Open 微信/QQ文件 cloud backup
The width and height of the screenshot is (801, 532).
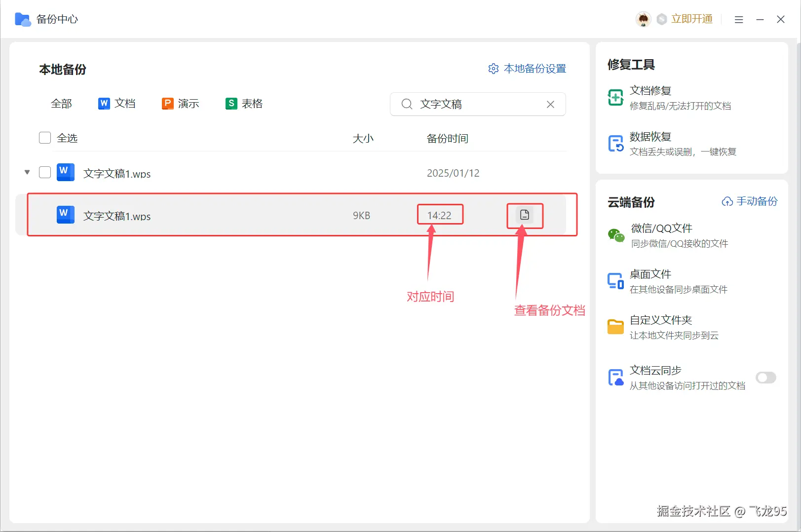[x=668, y=235]
